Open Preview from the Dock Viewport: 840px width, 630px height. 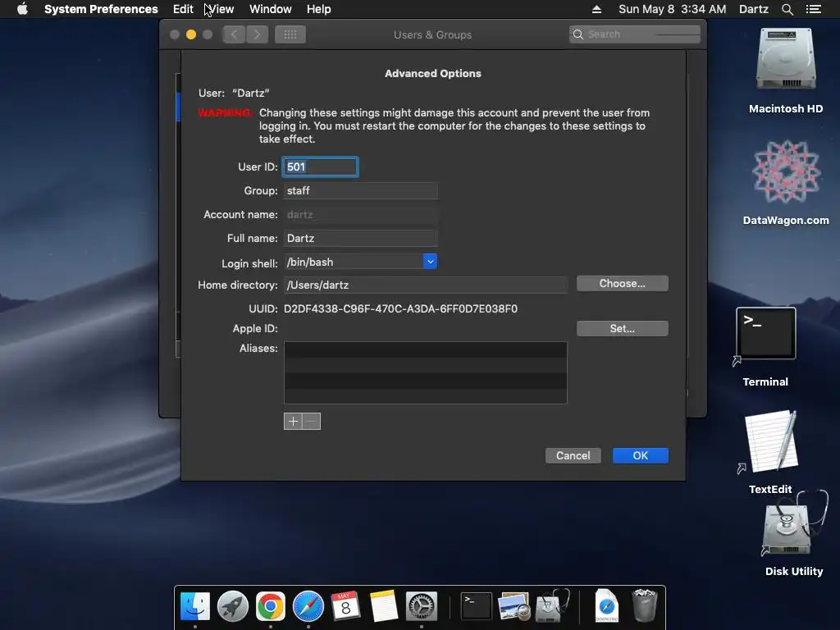[x=514, y=606]
